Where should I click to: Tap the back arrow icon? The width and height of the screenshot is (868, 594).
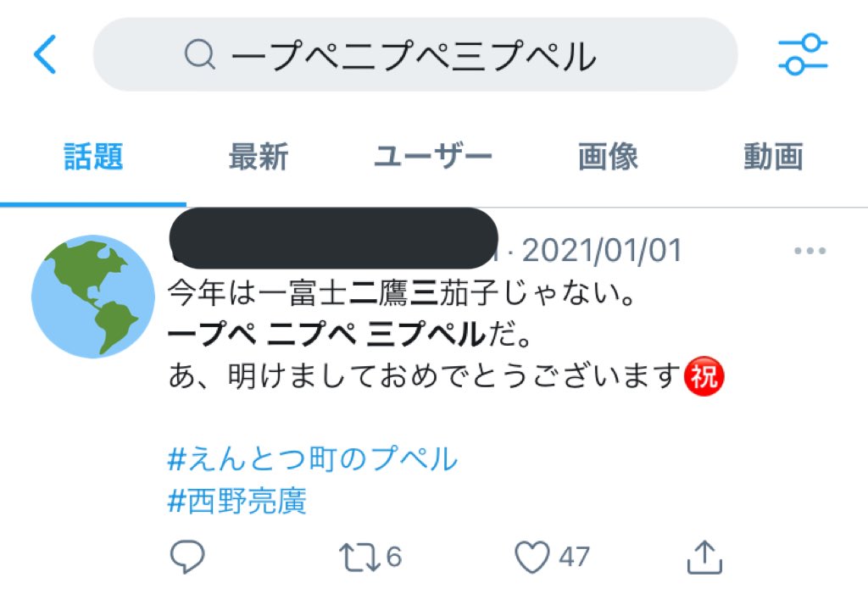(45, 54)
